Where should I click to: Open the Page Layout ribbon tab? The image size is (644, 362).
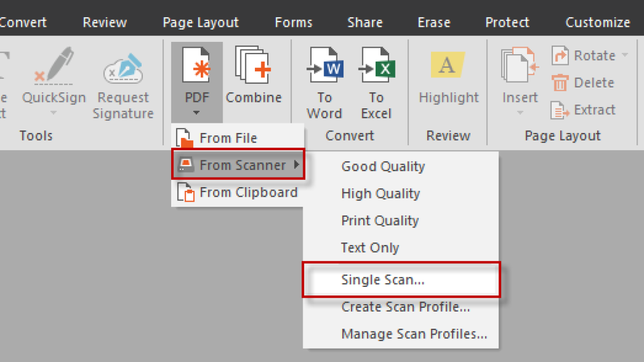pyautogui.click(x=200, y=23)
